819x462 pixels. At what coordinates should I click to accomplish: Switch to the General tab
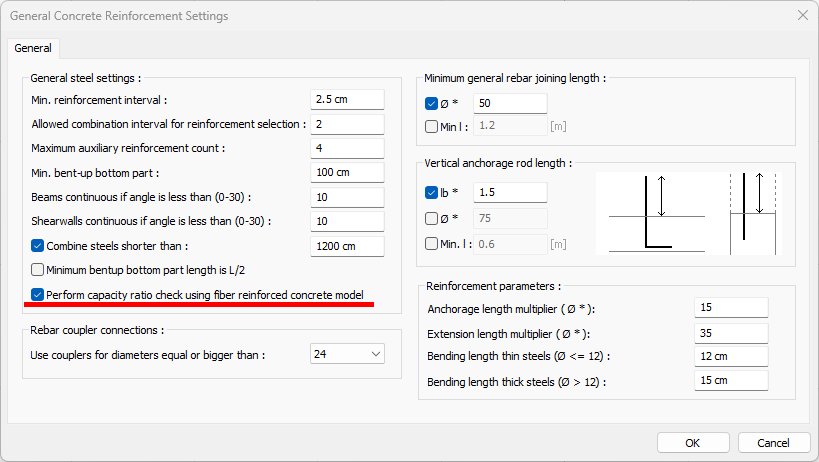pyautogui.click(x=33, y=48)
